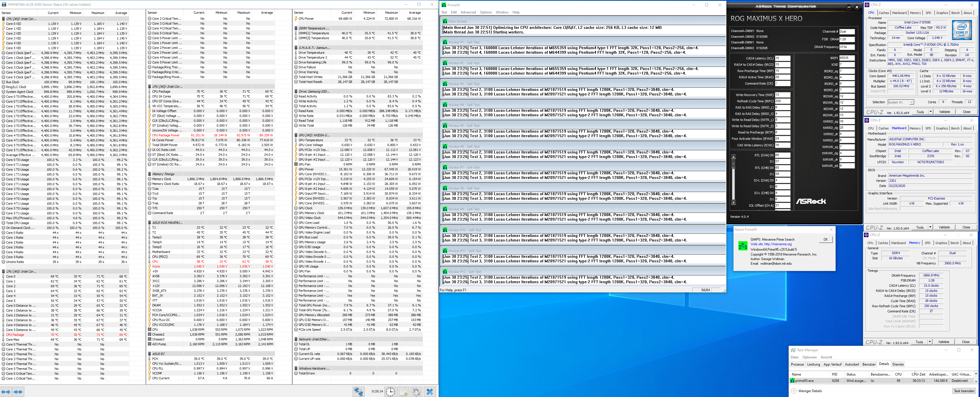
Task: Click Validate in CPU-Z Memory window
Action: [x=943, y=342]
